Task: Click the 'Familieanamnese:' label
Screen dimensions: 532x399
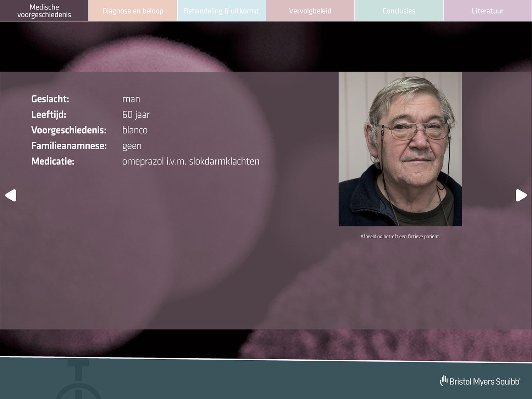Action: 69,146
